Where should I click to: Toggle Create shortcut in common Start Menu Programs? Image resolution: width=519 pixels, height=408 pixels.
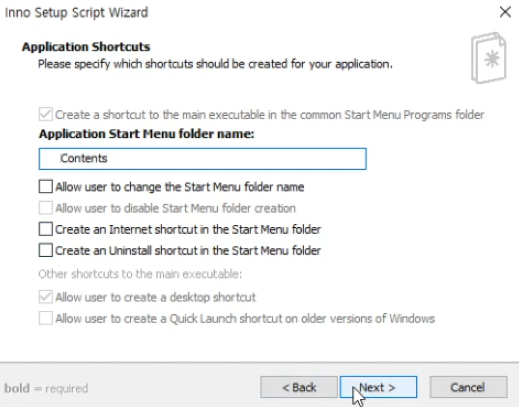pos(46,114)
